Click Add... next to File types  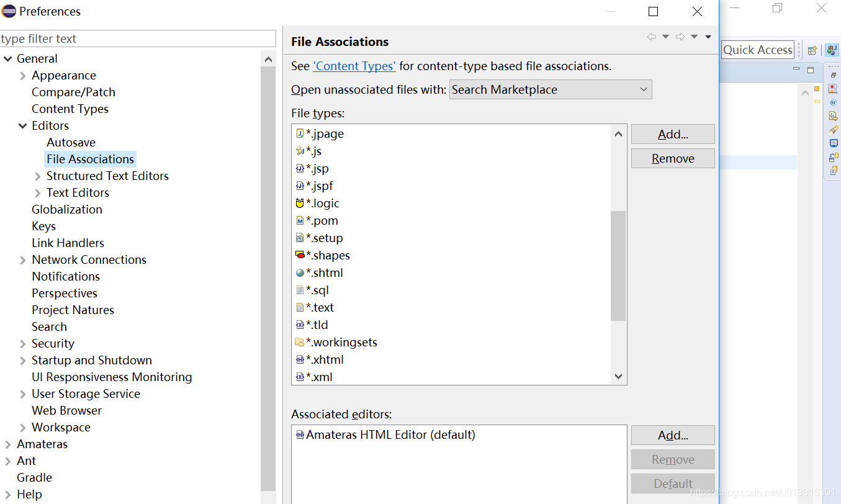point(673,134)
